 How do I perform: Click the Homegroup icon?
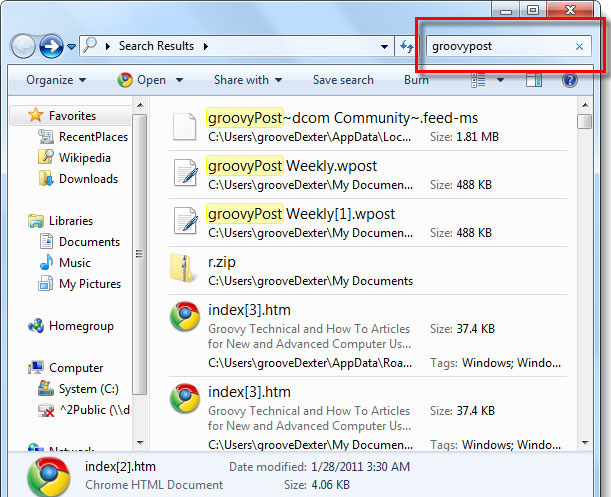36,325
